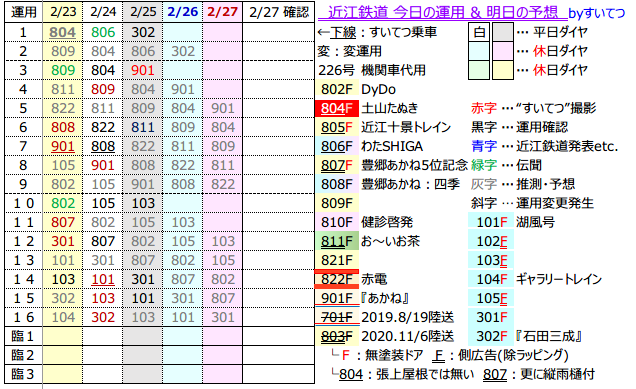Click gray 105 in operation row 9
636x389 pixels.
(x=103, y=185)
